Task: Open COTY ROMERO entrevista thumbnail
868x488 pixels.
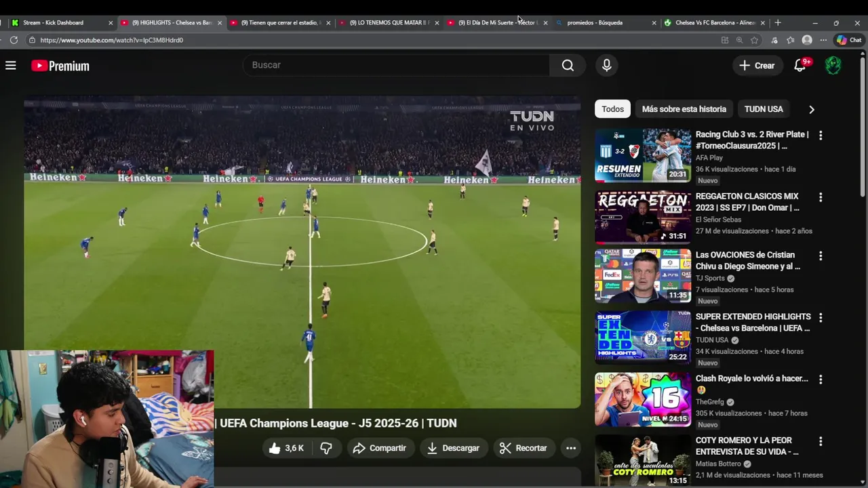Action: [x=643, y=461]
